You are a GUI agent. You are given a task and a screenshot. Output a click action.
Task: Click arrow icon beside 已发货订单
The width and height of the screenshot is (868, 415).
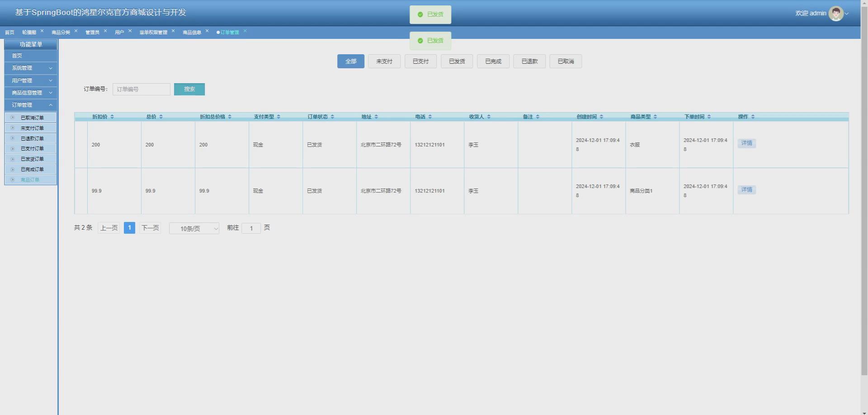(x=13, y=159)
